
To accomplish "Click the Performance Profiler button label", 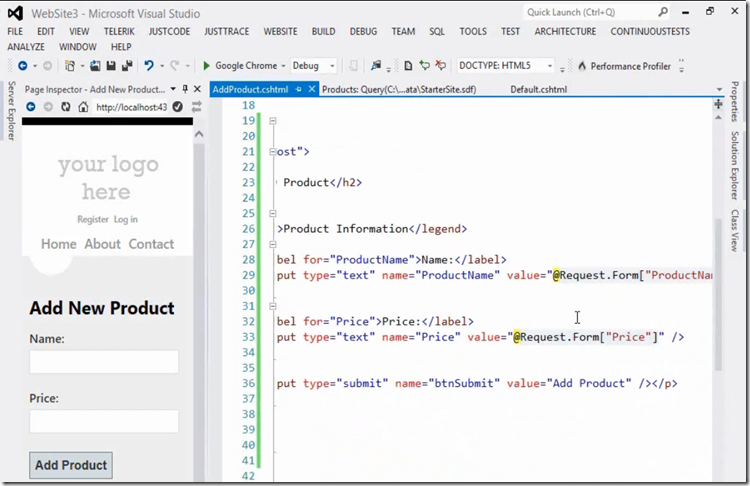I will point(630,66).
